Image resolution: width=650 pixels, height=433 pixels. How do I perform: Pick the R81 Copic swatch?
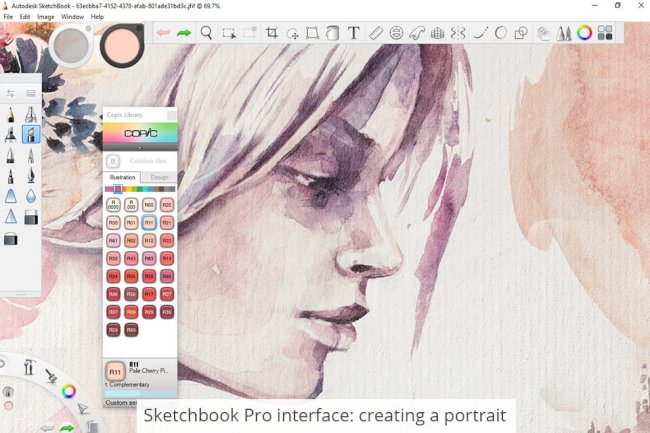click(113, 240)
